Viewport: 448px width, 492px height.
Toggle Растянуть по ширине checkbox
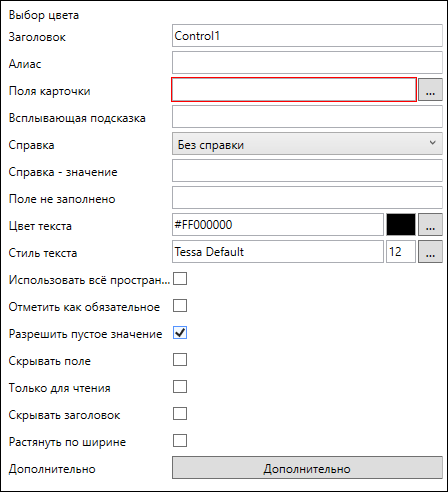tap(180, 441)
